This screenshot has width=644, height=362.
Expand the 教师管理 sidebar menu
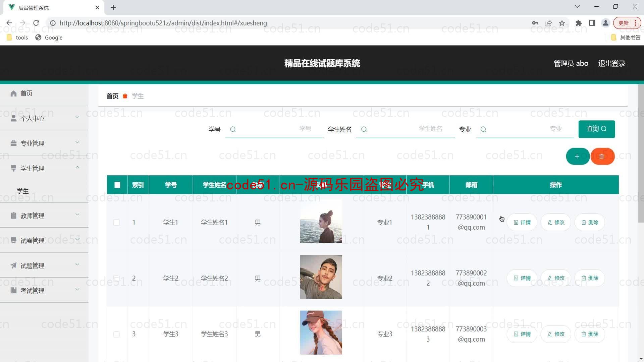[44, 215]
